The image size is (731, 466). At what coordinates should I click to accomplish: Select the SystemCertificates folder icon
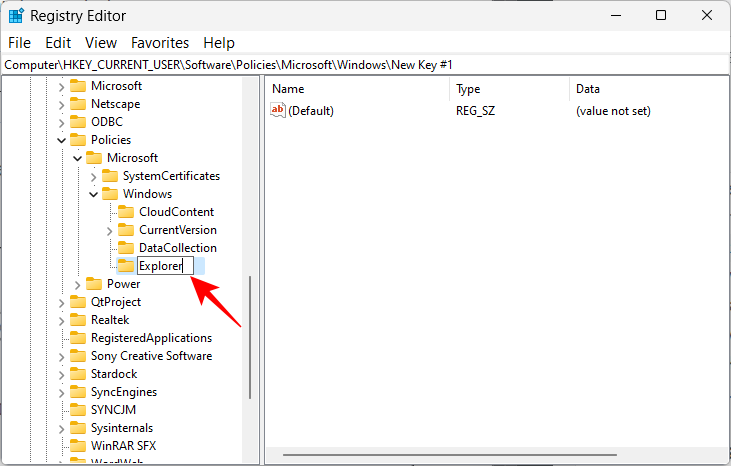tap(109, 176)
